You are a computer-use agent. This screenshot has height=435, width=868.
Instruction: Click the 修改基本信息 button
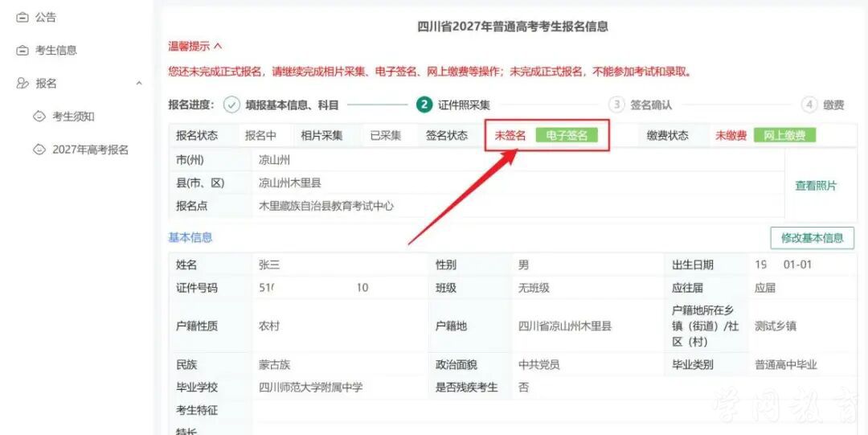812,238
